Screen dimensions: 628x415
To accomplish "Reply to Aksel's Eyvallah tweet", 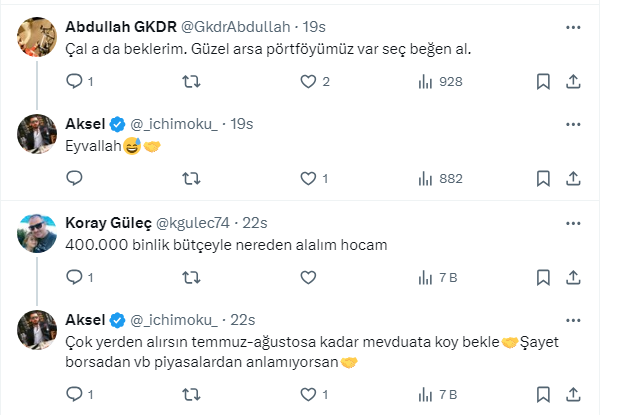I will point(74,178).
